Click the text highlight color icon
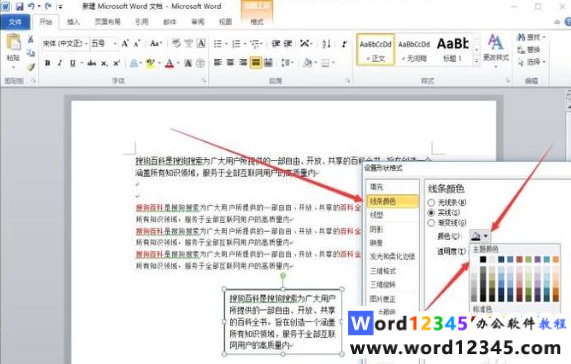 tap(150, 63)
